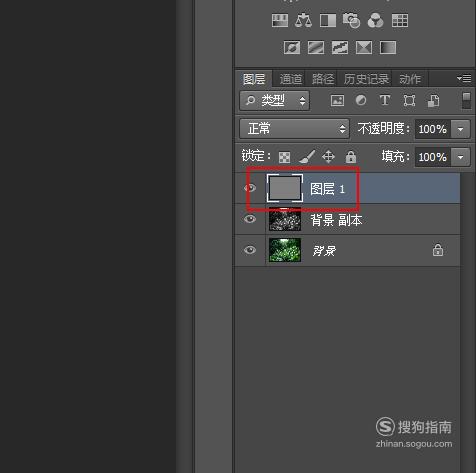The width and height of the screenshot is (476, 473).
Task: Switch to the 路径 tab
Action: click(x=322, y=79)
